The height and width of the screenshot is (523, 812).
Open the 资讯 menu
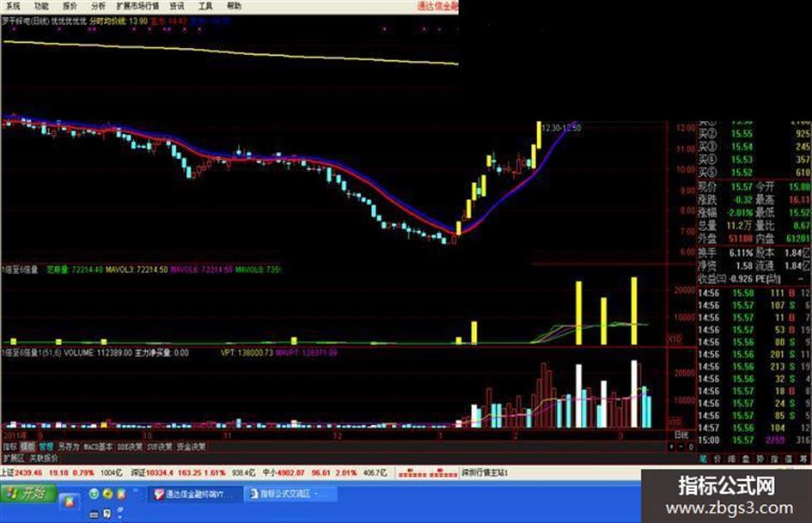coord(177,6)
